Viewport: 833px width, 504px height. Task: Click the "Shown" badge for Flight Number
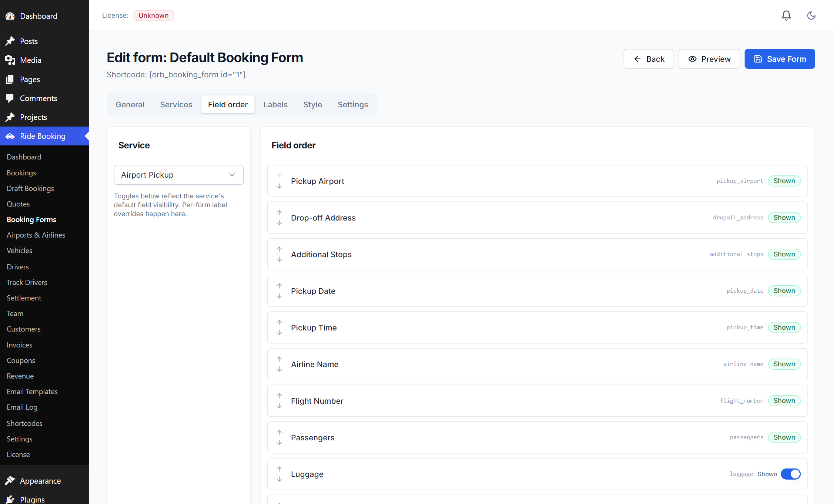784,401
